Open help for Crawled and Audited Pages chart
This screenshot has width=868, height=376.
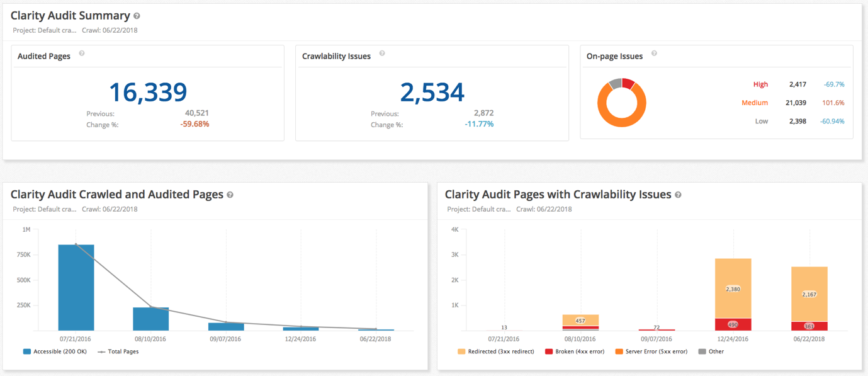click(230, 195)
